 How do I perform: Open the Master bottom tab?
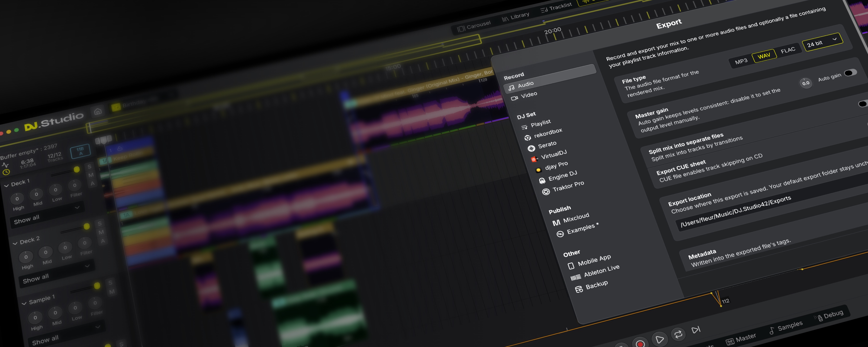(x=741, y=339)
